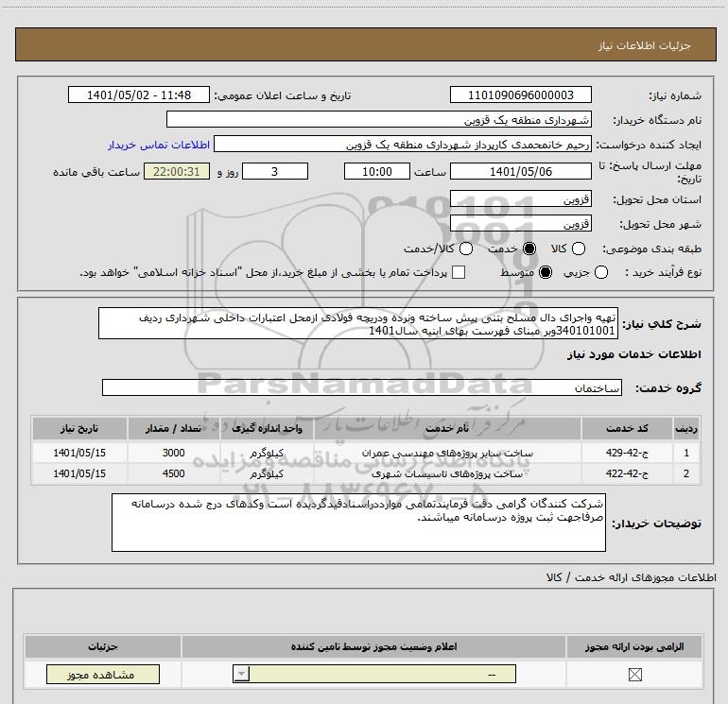Click اطلاعات مجوزهای ارائه خدمت / کالا heading

point(631,577)
